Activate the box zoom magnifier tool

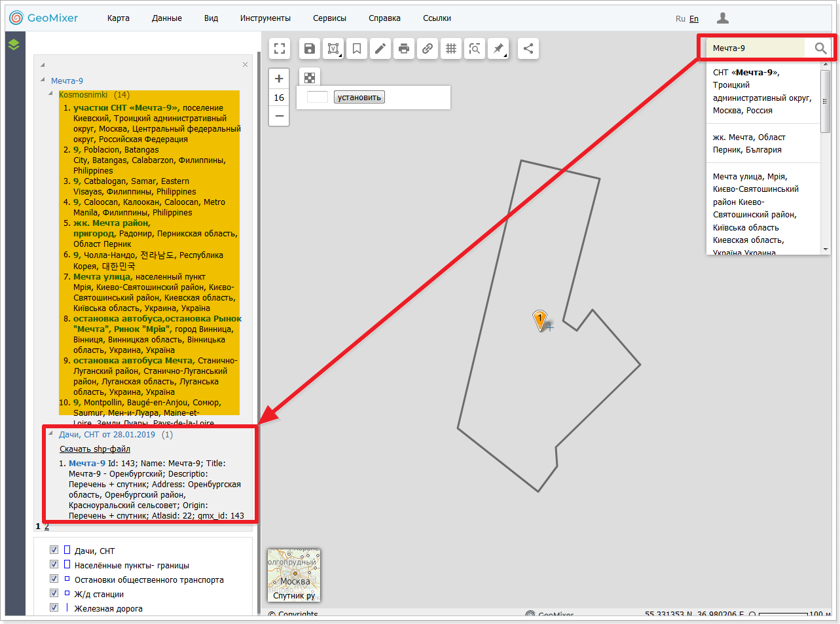coord(475,48)
